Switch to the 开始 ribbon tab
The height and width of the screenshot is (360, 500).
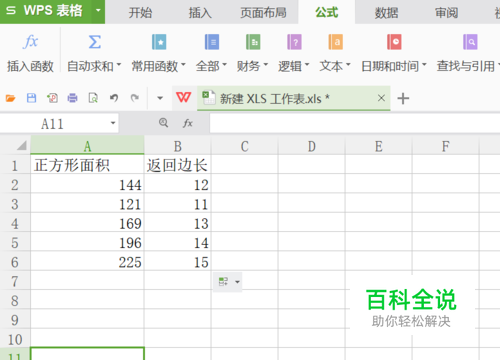tap(140, 13)
